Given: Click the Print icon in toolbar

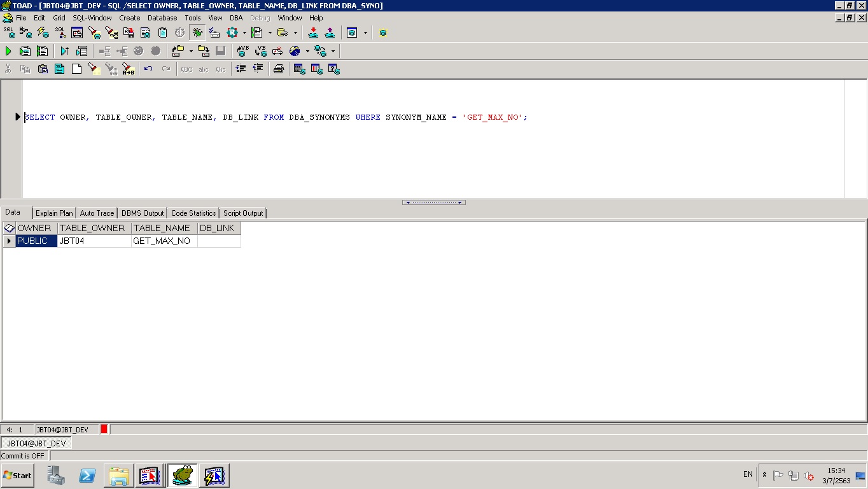Looking at the screenshot, I should tap(278, 69).
